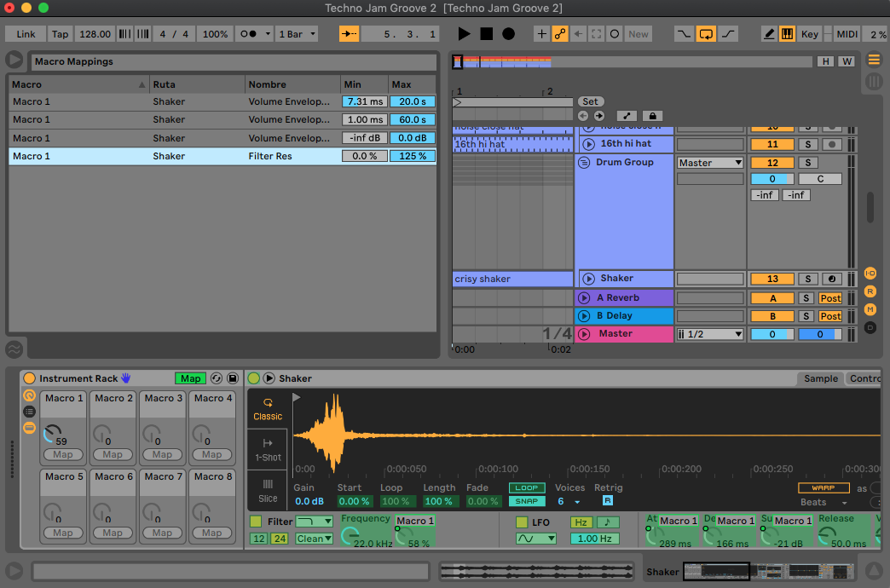This screenshot has height=588, width=890.
Task: Click the Tap tempo button
Action: coord(60,33)
